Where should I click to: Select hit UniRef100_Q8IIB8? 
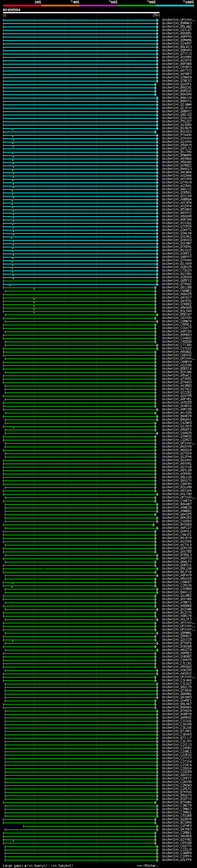tap(177, 288)
